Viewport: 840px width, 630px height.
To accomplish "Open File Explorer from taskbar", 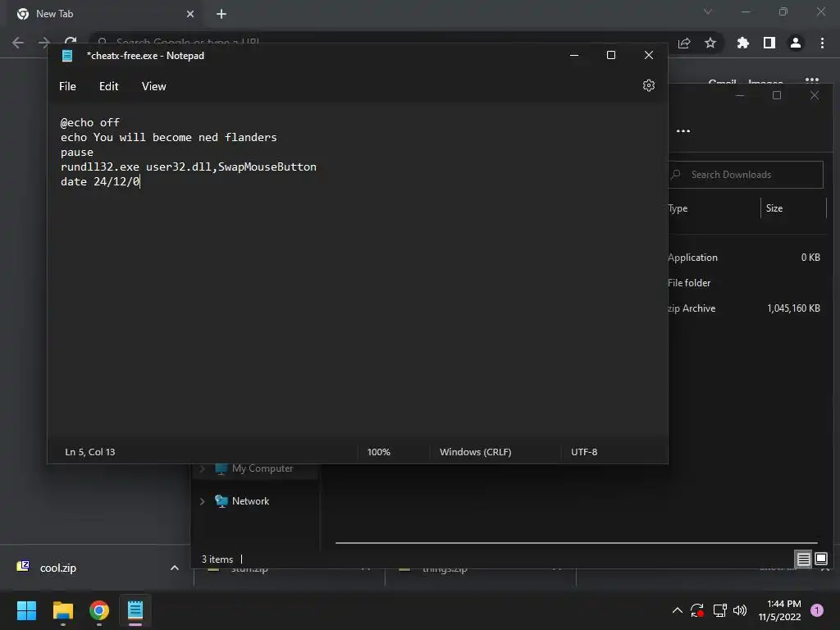I will (x=62, y=610).
